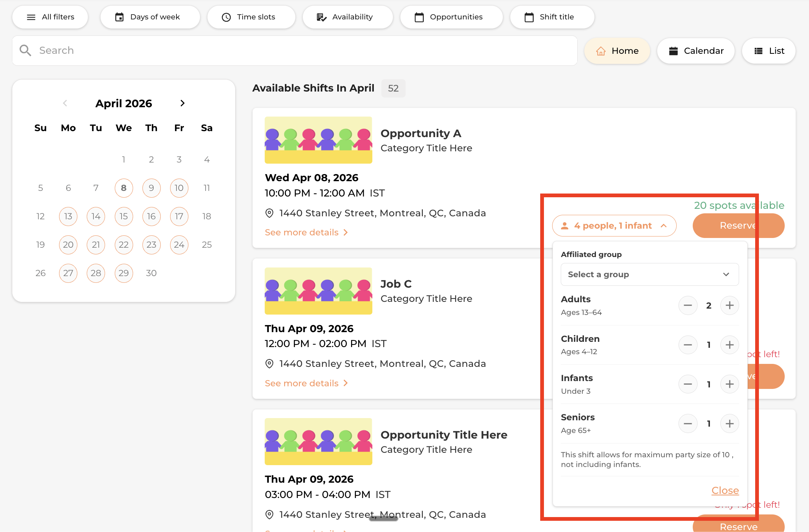Open the Days of week filter
The height and width of the screenshot is (532, 809).
tap(150, 17)
